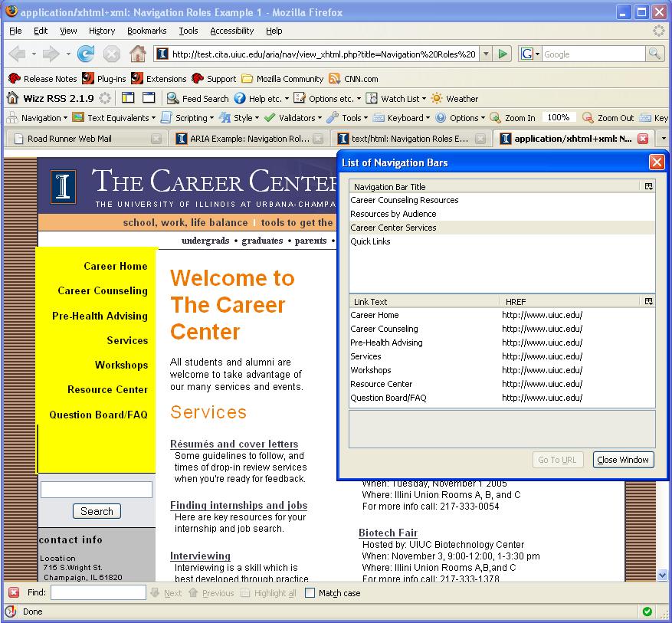Click the green Go arrow beside URL bar
Viewport: 672px width, 623px height.
point(503,54)
